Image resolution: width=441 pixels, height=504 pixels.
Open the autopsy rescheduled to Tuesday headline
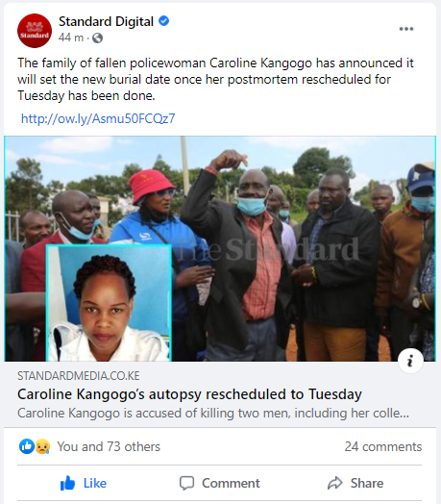pyautogui.click(x=189, y=394)
